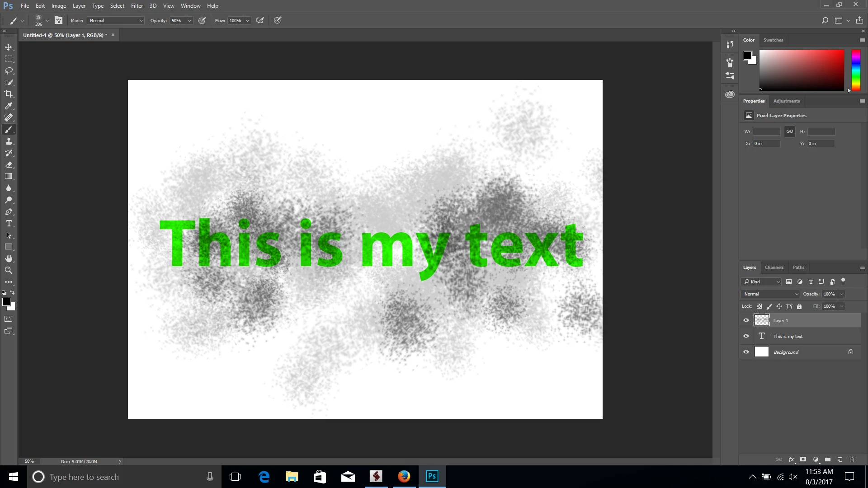Select the Move tool
The image size is (868, 488).
(9, 47)
